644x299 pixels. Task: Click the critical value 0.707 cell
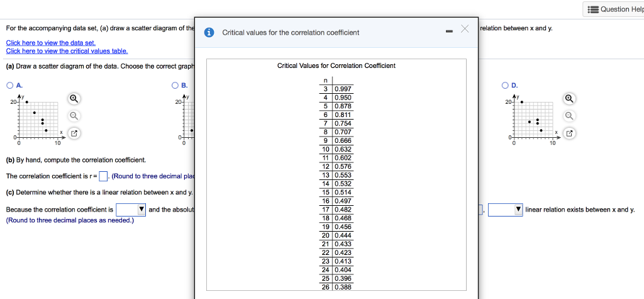coord(343,132)
